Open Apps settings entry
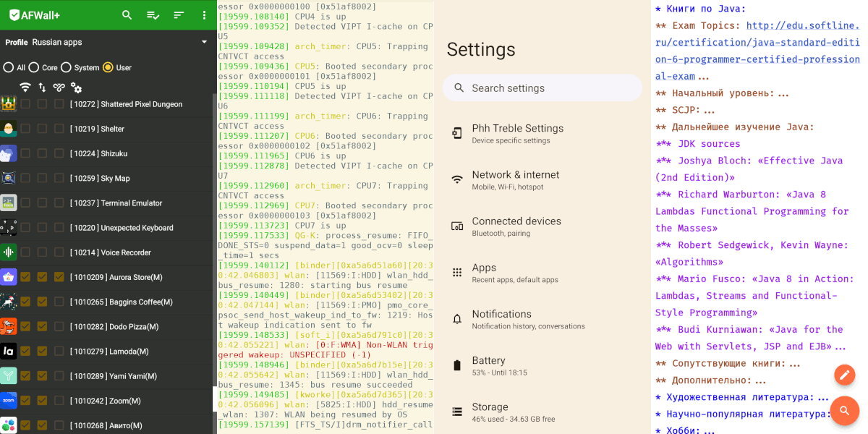Image resolution: width=868 pixels, height=434 pixels. pyautogui.click(x=542, y=273)
